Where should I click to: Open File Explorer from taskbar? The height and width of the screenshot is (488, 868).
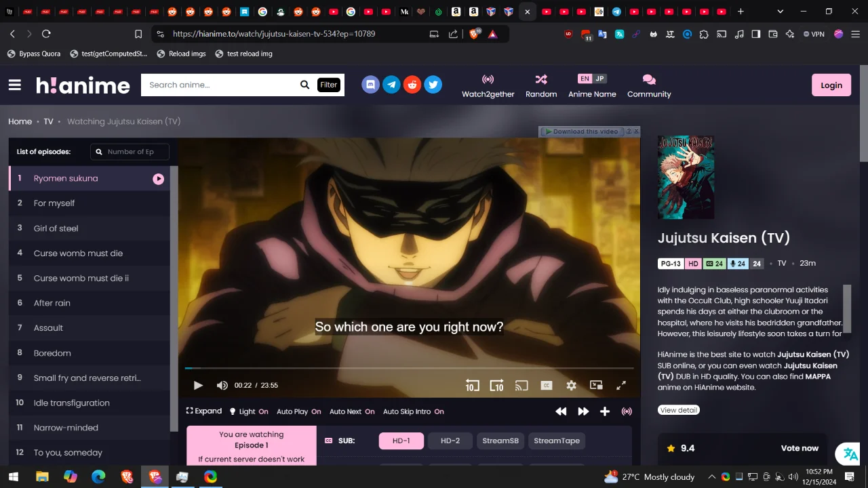tap(42, 476)
